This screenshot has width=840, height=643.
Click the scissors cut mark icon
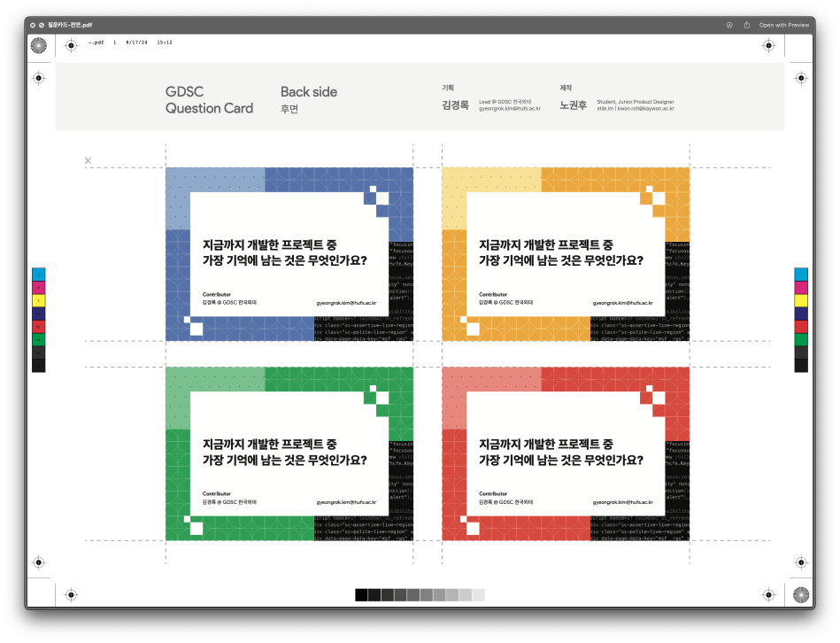click(x=89, y=160)
